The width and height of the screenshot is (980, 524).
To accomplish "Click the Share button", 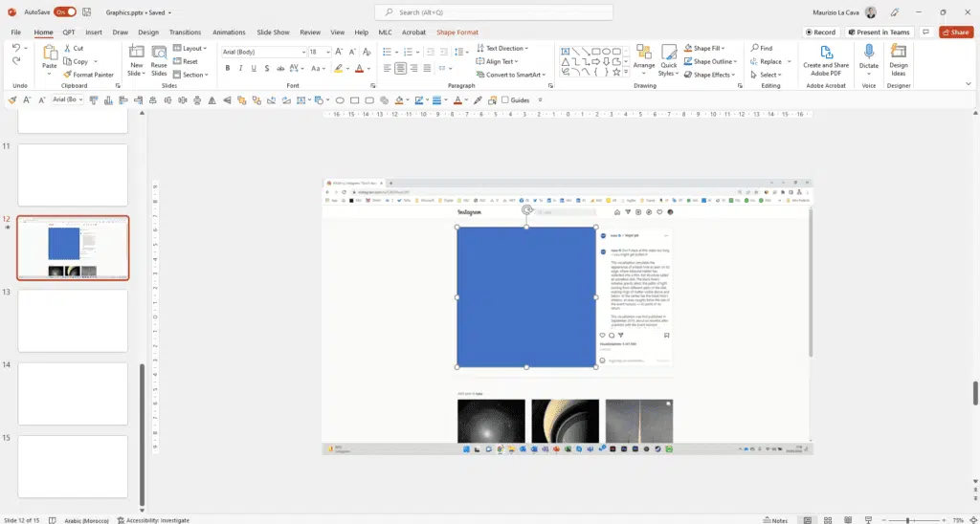I will tap(955, 32).
